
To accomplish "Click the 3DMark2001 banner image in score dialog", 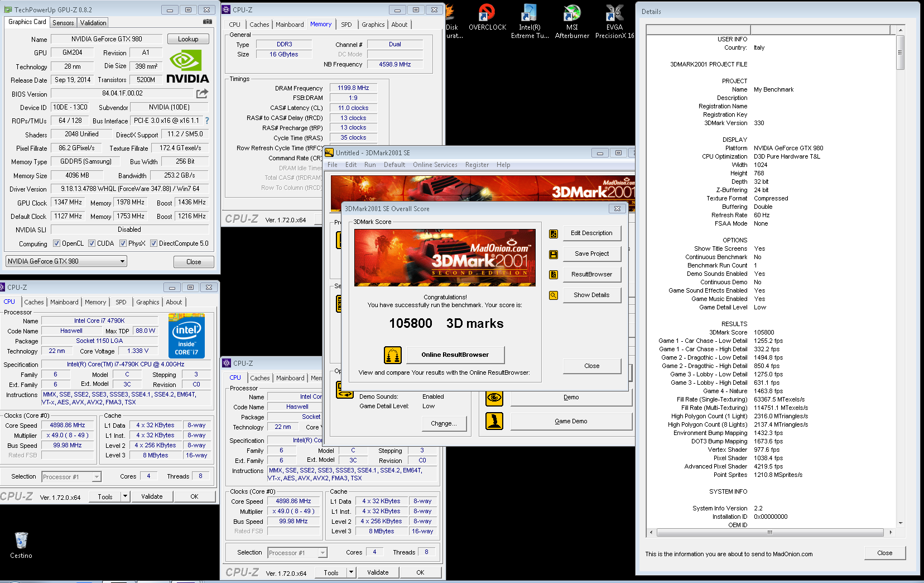I will click(x=445, y=257).
